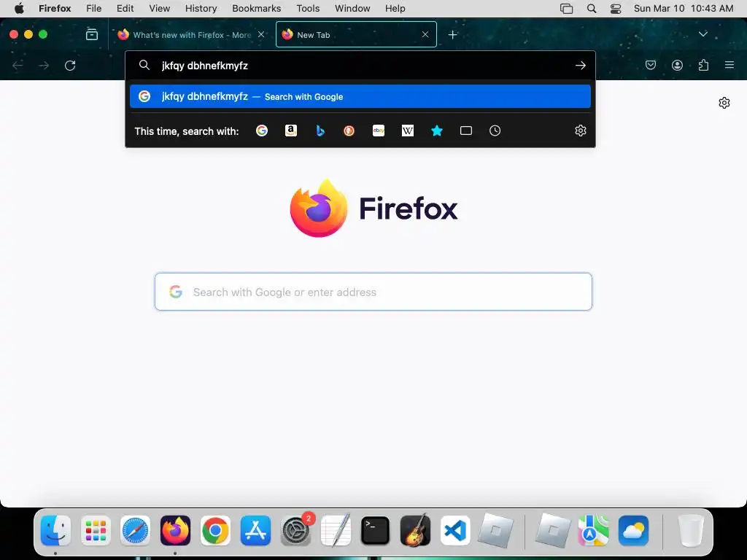This screenshot has height=560, width=747.
Task: Go back one page
Action: (x=18, y=65)
